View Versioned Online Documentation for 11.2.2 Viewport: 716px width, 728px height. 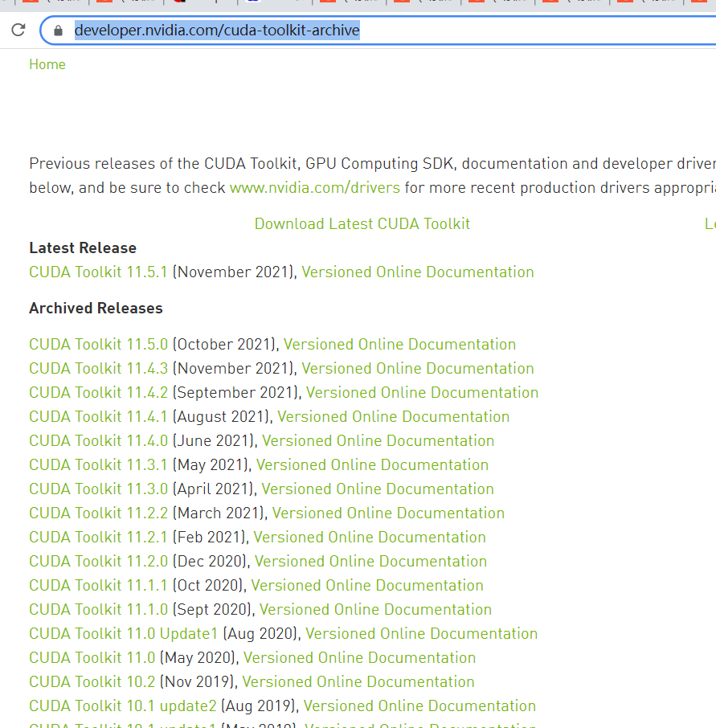[x=388, y=513]
